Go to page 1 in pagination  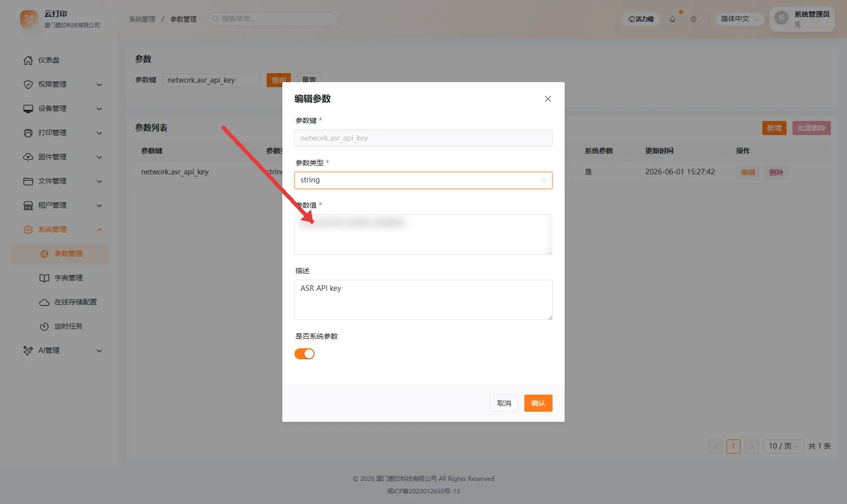[x=734, y=447]
